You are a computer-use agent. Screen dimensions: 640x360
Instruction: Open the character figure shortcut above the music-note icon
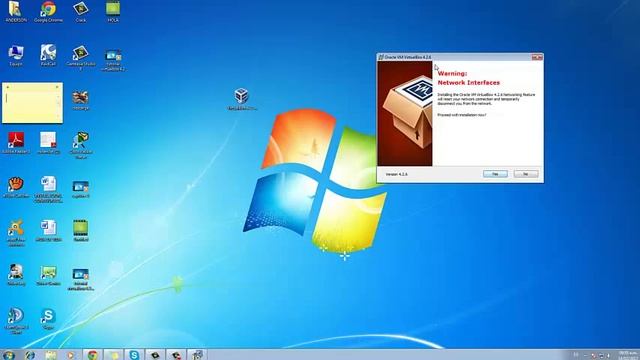16,275
